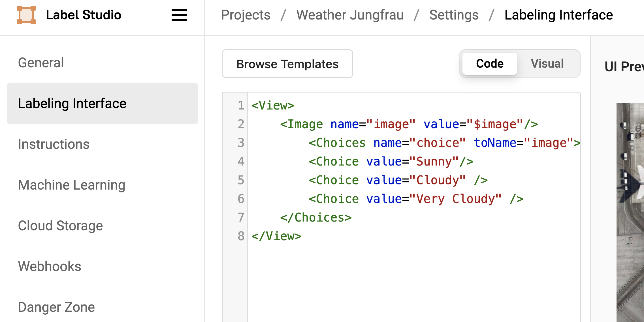The height and width of the screenshot is (322, 644).
Task: Click the closing </Choices> tag
Action: click(x=316, y=218)
